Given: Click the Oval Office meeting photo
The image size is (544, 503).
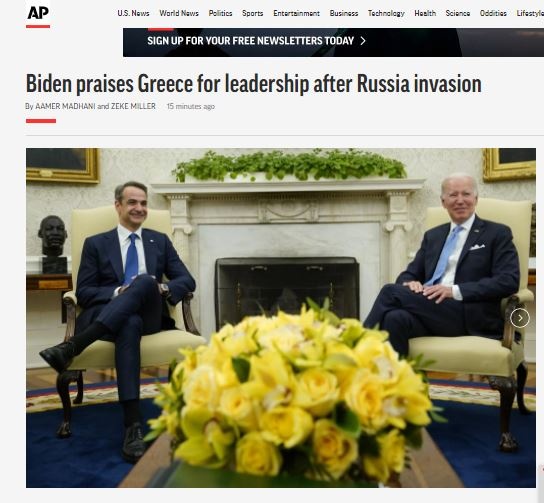Looking at the screenshot, I should pyautogui.click(x=281, y=318).
